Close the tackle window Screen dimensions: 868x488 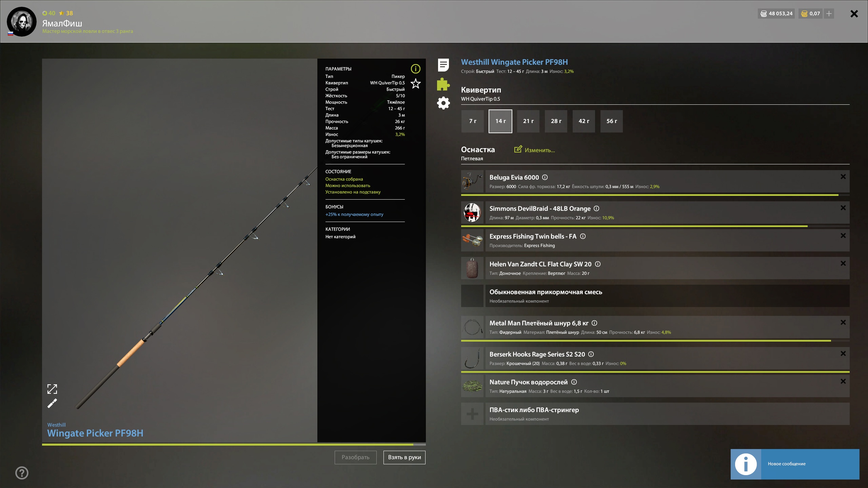(x=854, y=14)
